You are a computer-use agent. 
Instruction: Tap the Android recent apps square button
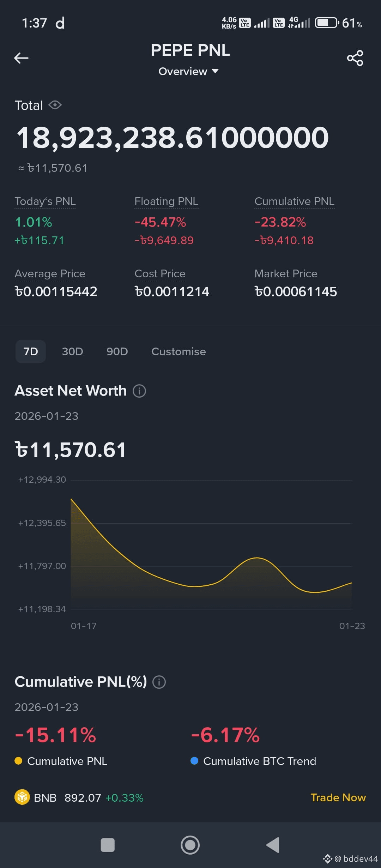[x=108, y=845]
